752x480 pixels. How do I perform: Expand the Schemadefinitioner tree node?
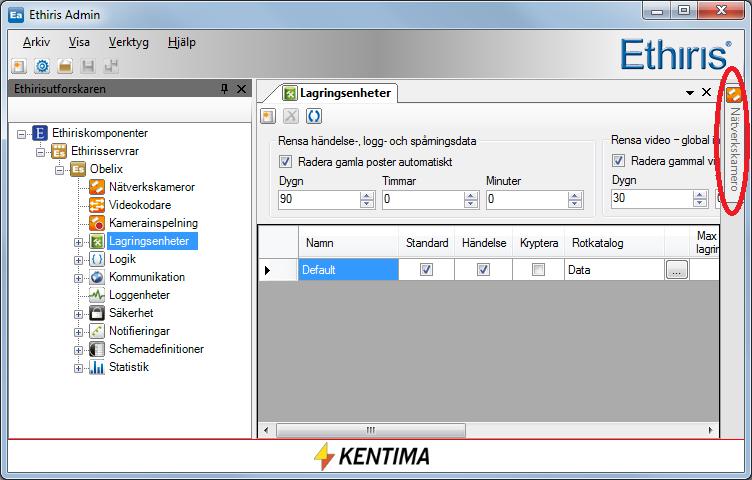(78, 350)
